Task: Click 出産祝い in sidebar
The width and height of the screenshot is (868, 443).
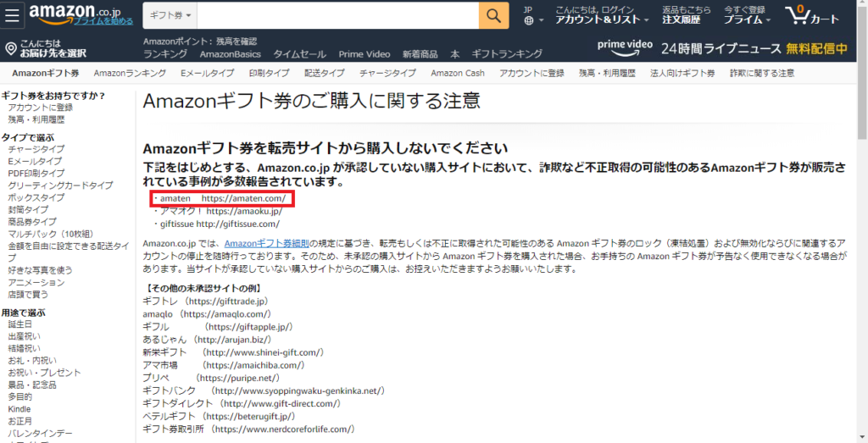Action: [x=24, y=336]
